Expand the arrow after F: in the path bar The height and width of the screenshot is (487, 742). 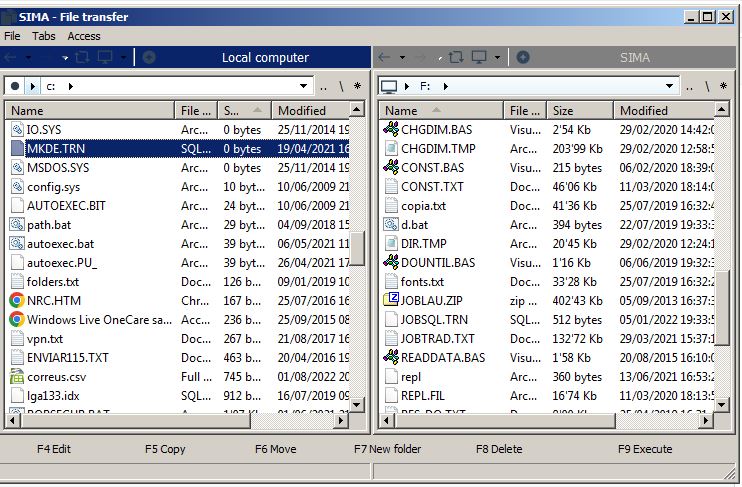[445, 86]
